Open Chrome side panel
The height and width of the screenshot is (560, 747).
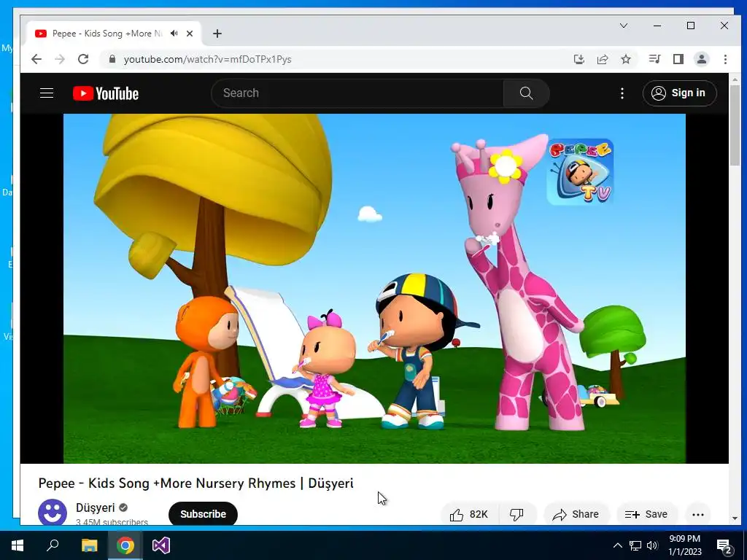[x=678, y=59]
